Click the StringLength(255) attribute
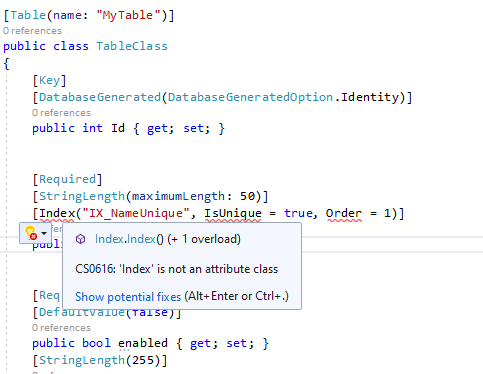This screenshot has height=374, width=483. click(x=100, y=360)
